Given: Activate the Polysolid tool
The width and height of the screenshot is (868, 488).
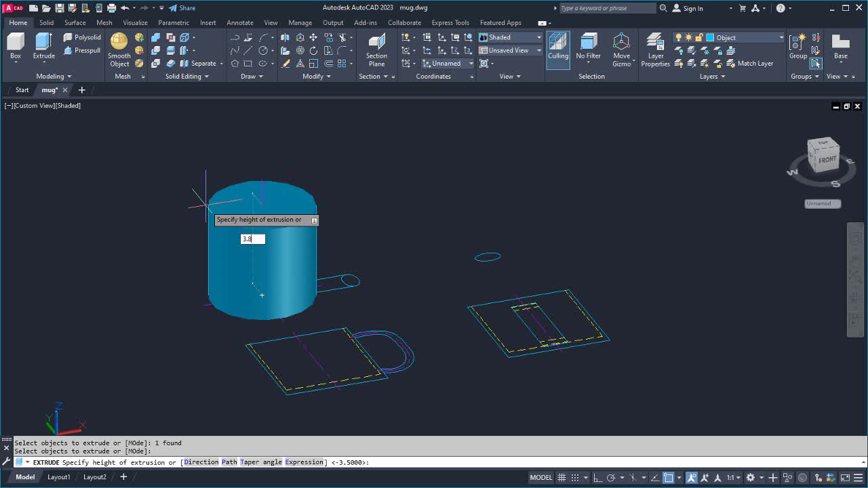Looking at the screenshot, I should tap(82, 37).
